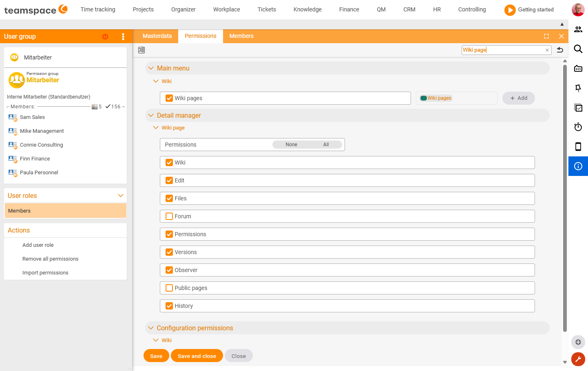Click Paula Personnel user icon
Viewport: 588px width, 371px height.
pyautogui.click(x=13, y=173)
